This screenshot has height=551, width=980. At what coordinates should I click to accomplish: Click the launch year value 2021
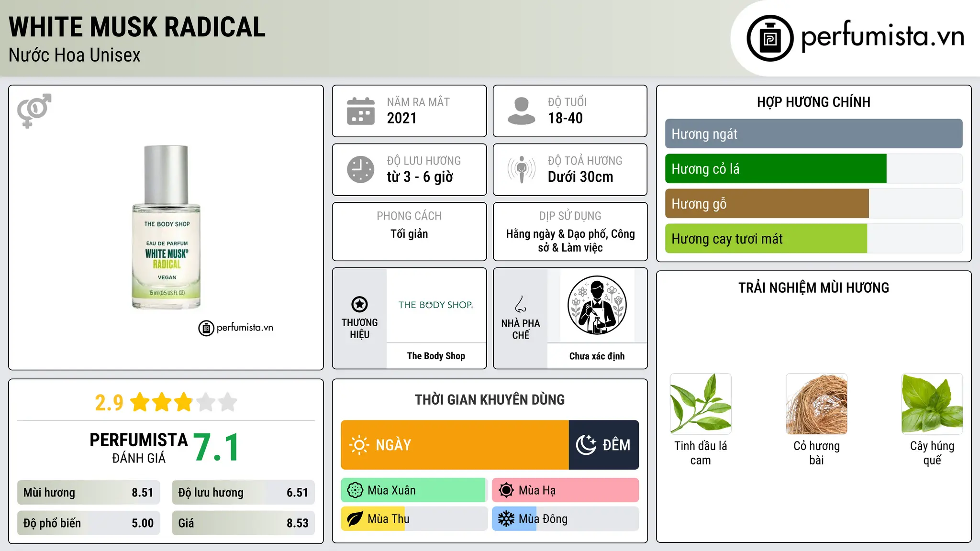402,118
